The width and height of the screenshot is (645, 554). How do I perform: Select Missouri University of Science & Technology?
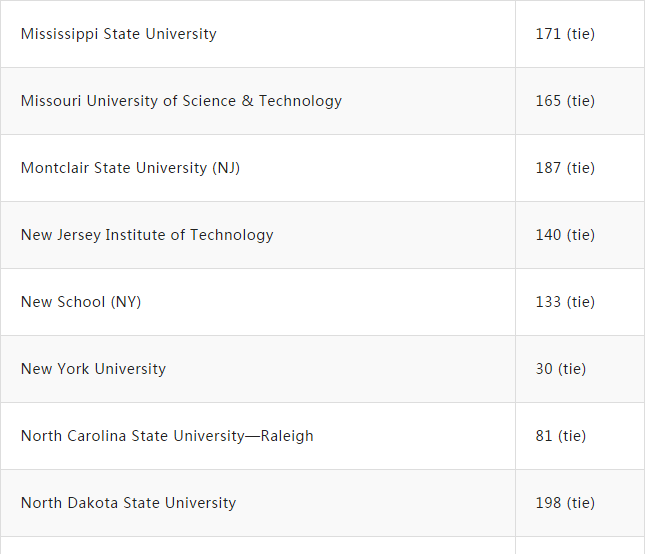(x=181, y=101)
